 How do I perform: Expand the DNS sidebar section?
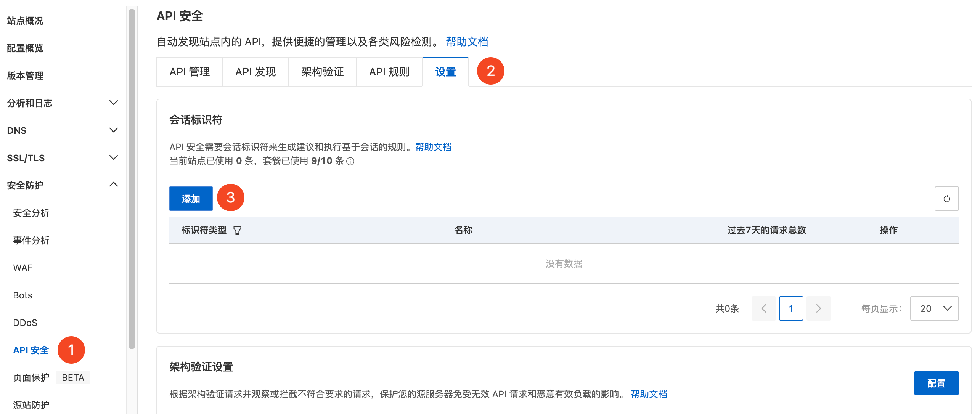113,130
